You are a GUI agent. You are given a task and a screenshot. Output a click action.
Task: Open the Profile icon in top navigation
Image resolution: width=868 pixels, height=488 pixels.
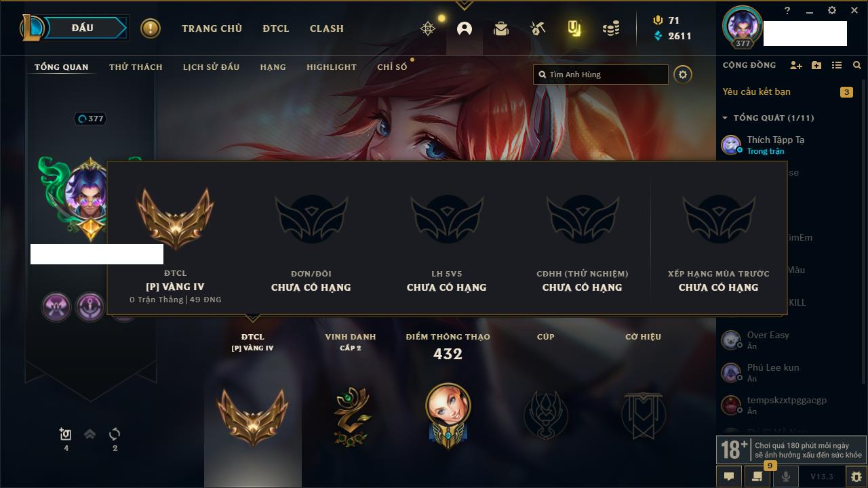click(465, 28)
